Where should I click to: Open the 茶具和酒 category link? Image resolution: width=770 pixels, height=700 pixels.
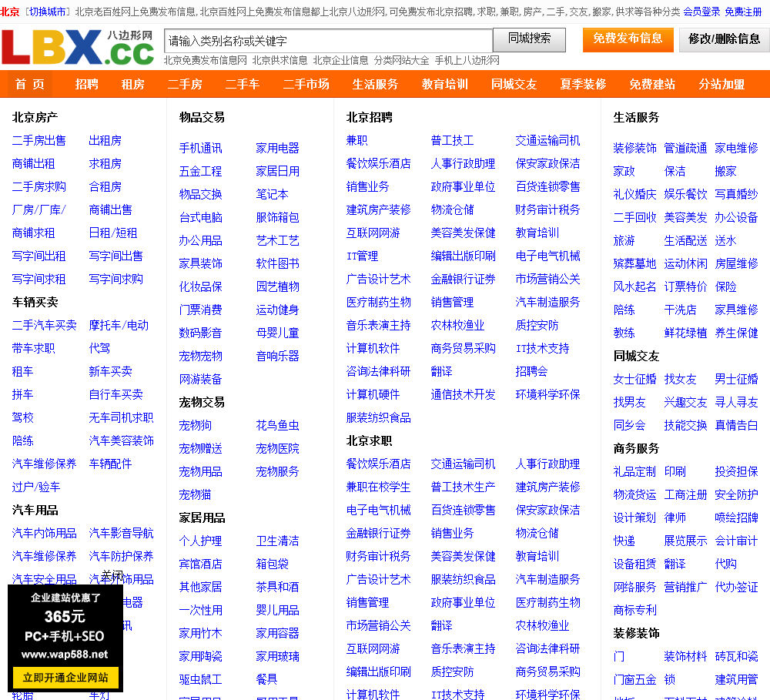point(277,587)
